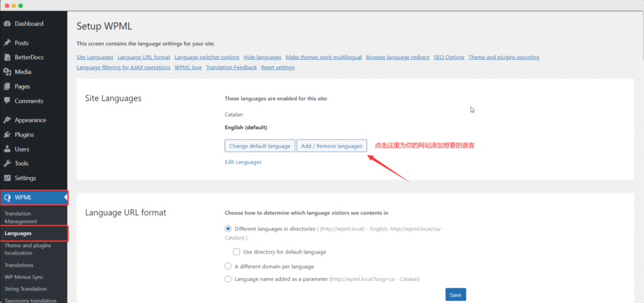This screenshot has height=303, width=644.
Task: Click the macOS yellow minimize button
Action: point(14,6)
